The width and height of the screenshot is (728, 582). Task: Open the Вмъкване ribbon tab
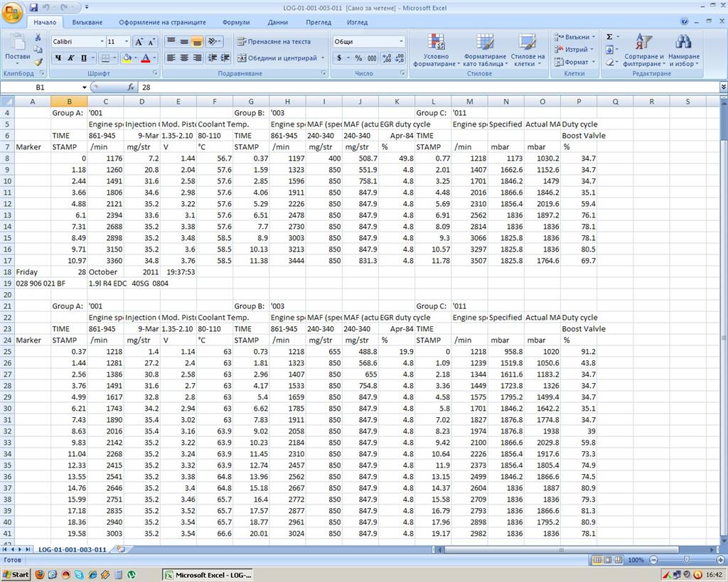[87, 22]
